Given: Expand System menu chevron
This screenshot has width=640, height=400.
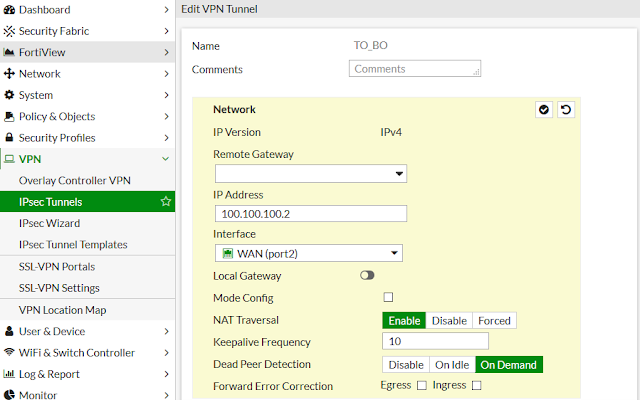Looking at the screenshot, I should click(x=166, y=95).
